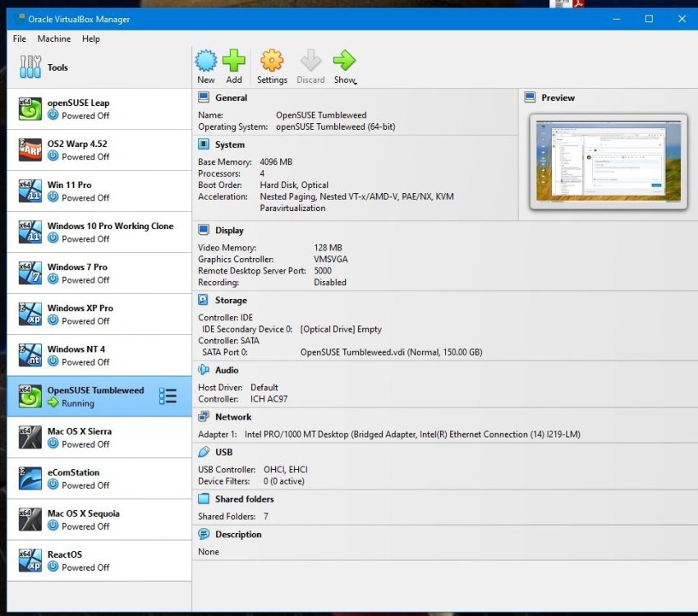
Task: Click the green Add machine icon
Action: tap(234, 60)
